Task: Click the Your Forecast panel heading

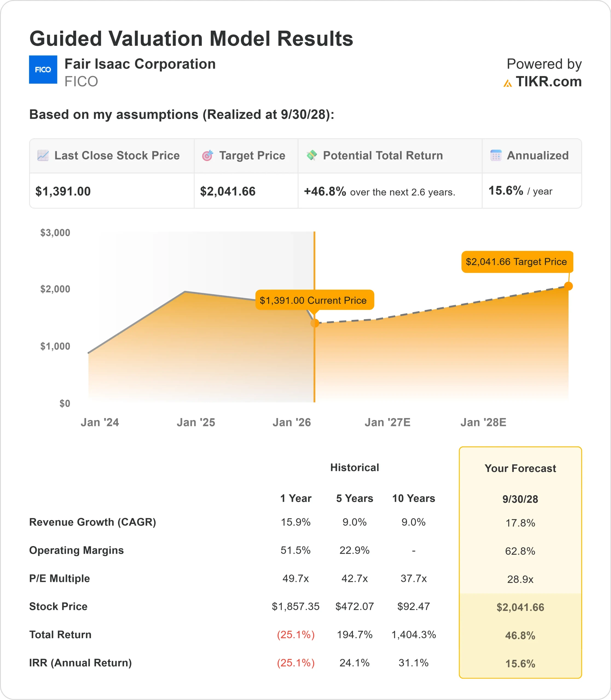Action: pyautogui.click(x=520, y=468)
